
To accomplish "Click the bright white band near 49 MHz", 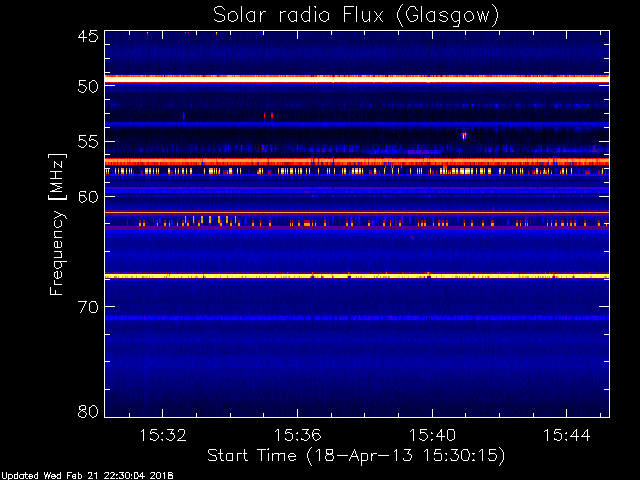I will (357, 79).
